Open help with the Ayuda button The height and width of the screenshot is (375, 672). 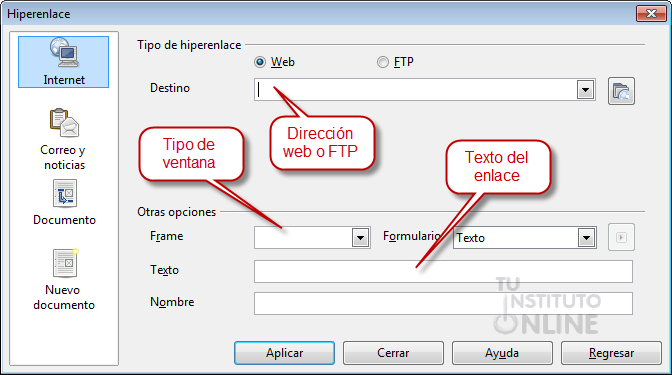pos(502,353)
